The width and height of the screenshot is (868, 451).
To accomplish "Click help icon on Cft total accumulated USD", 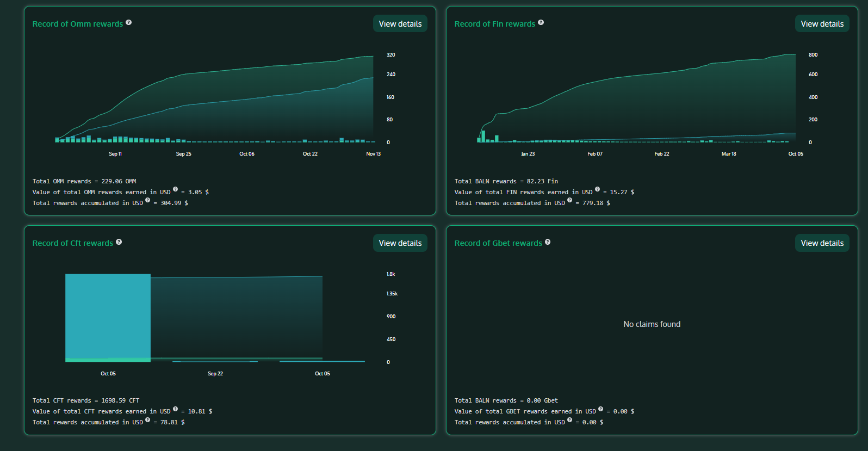I will point(148,419).
